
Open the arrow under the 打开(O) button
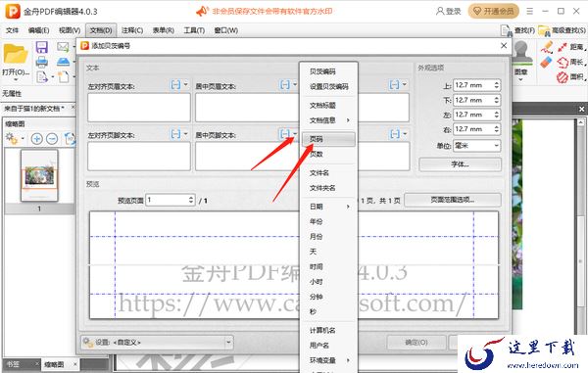pos(16,80)
